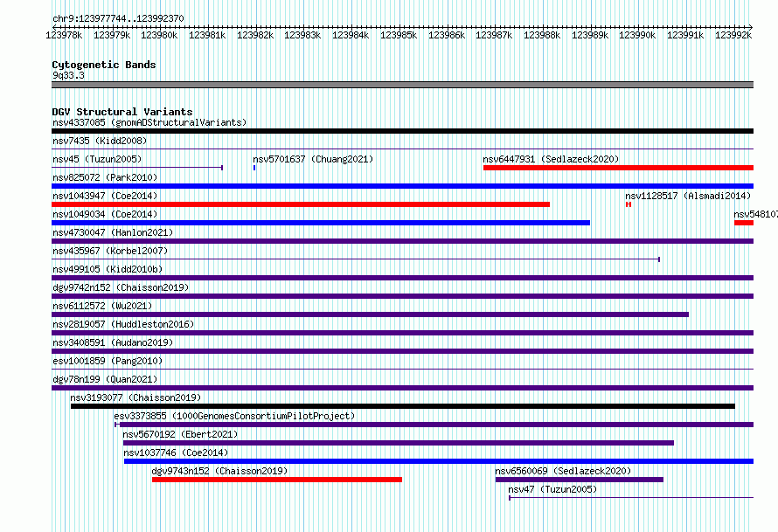778x532 pixels.
Task: Open nsv7435 (Kidd2008) variant label
Action: (100, 141)
